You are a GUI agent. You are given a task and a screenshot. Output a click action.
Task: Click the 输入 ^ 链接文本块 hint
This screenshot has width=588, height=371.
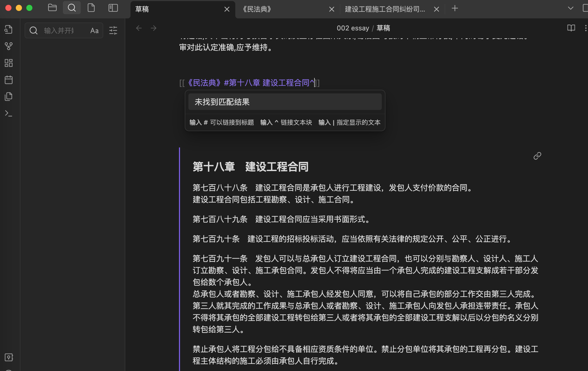tap(286, 123)
